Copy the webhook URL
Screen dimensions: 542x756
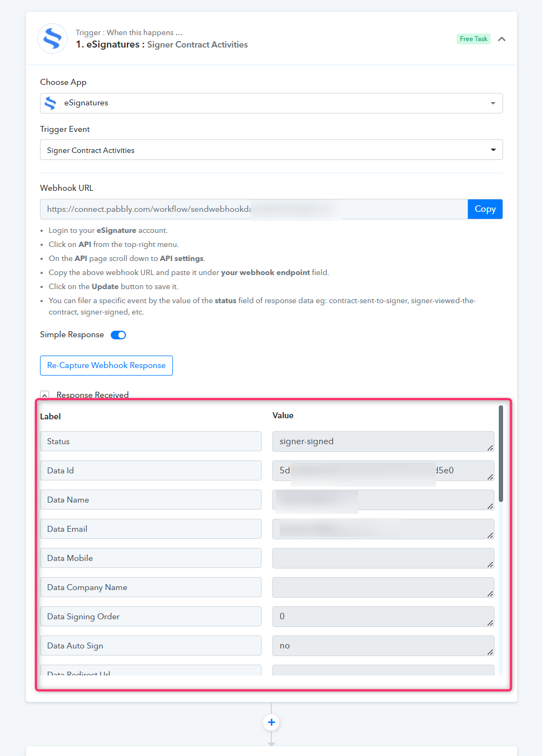click(485, 209)
